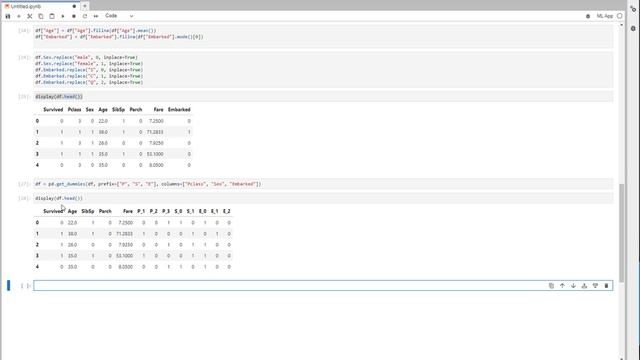Interrupt the kernel with the stop icon

74,16
